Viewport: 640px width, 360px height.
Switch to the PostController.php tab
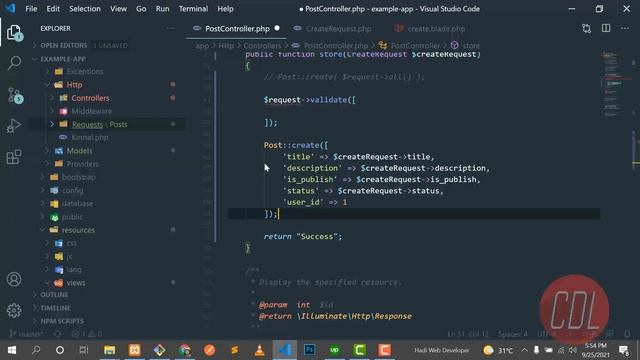(237, 29)
